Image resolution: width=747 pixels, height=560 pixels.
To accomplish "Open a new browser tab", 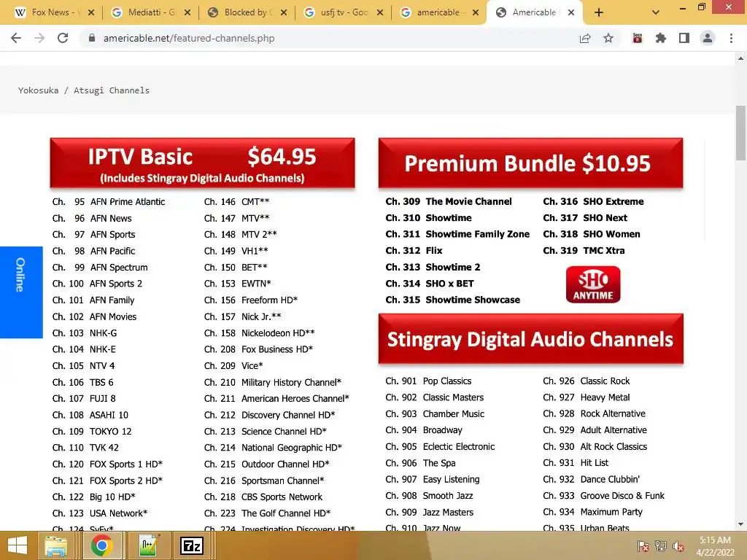I will (x=599, y=13).
